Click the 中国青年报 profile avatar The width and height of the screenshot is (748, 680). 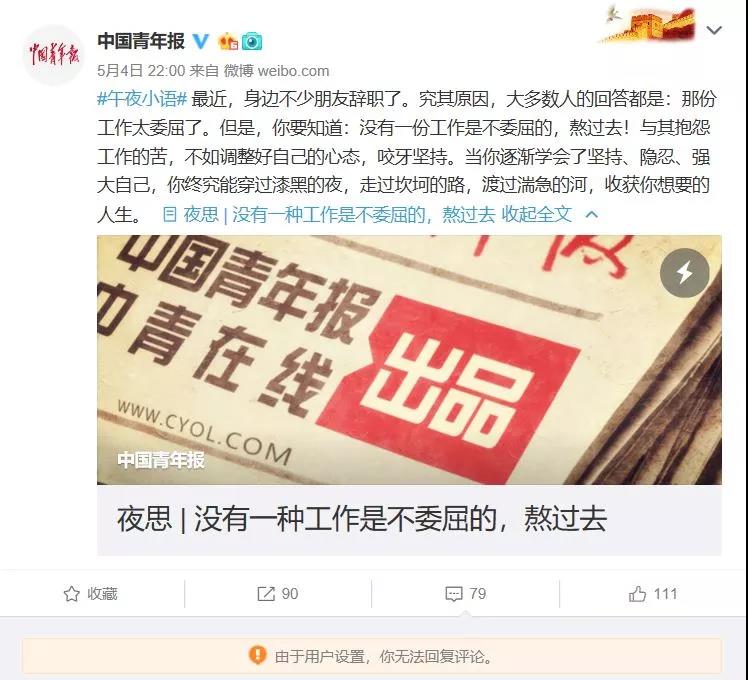point(54,55)
